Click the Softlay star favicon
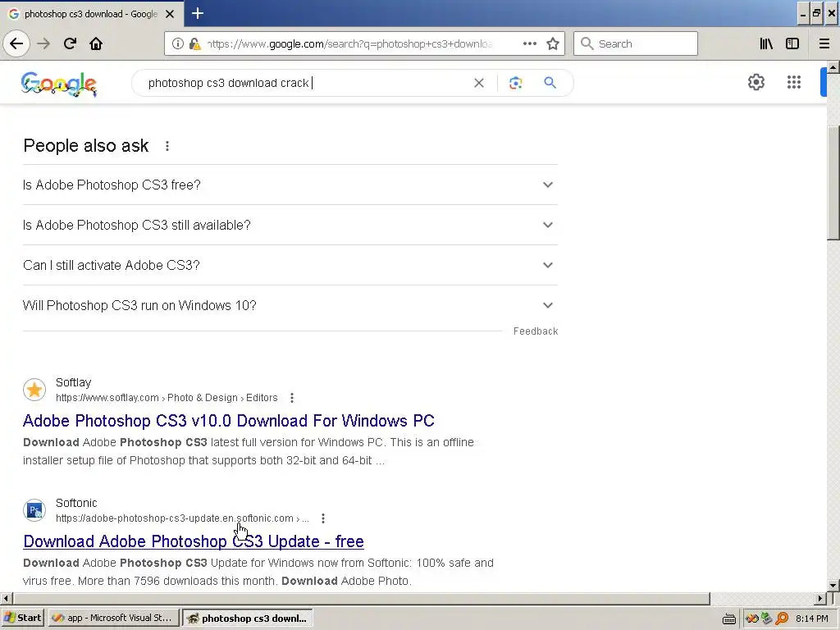This screenshot has height=630, width=840. (34, 390)
